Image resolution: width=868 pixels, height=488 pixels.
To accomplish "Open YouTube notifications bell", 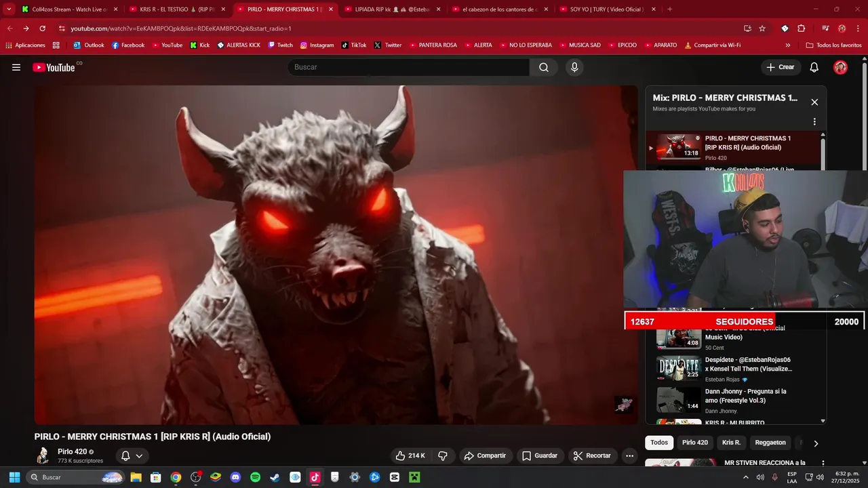I will pos(814,67).
